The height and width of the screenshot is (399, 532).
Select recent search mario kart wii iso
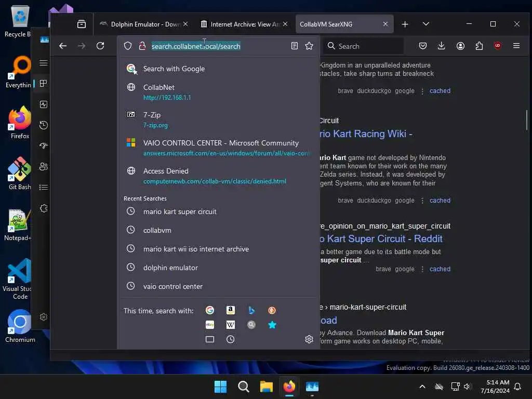pyautogui.click(x=218, y=249)
